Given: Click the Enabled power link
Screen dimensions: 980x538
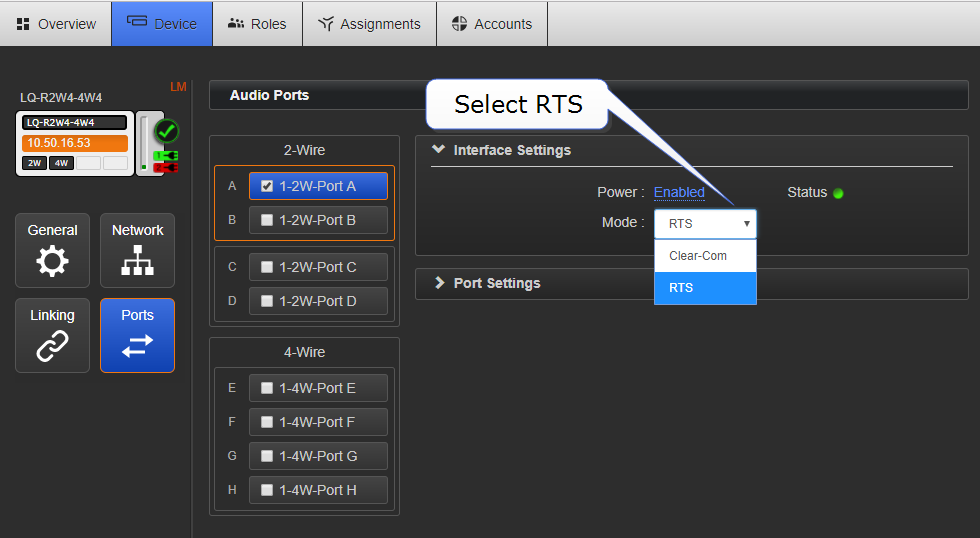Looking at the screenshot, I should (679, 192).
